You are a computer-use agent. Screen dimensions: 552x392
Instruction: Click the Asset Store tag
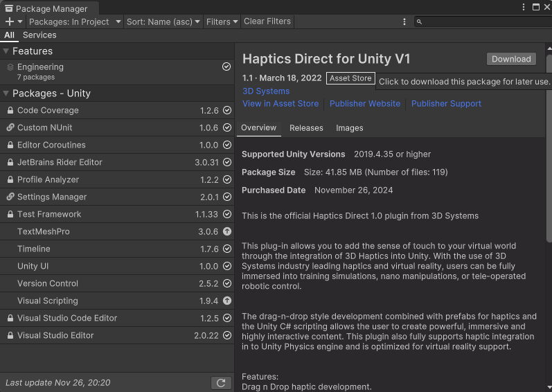(x=350, y=78)
